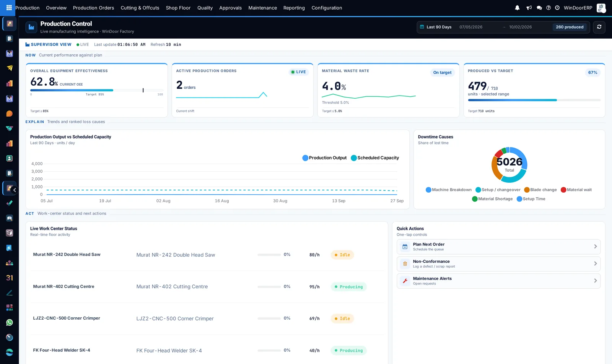Image resolution: width=612 pixels, height=364 pixels.
Task: Click the Produced vs Target progress bar
Action: [x=534, y=100]
